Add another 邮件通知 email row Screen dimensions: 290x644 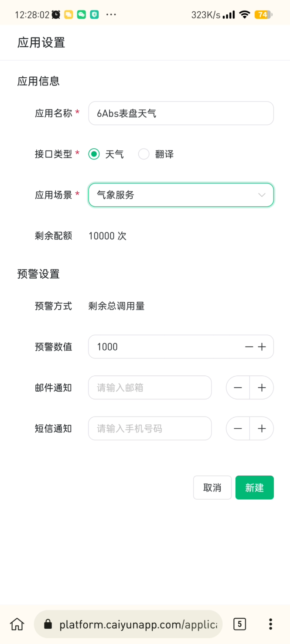(262, 388)
